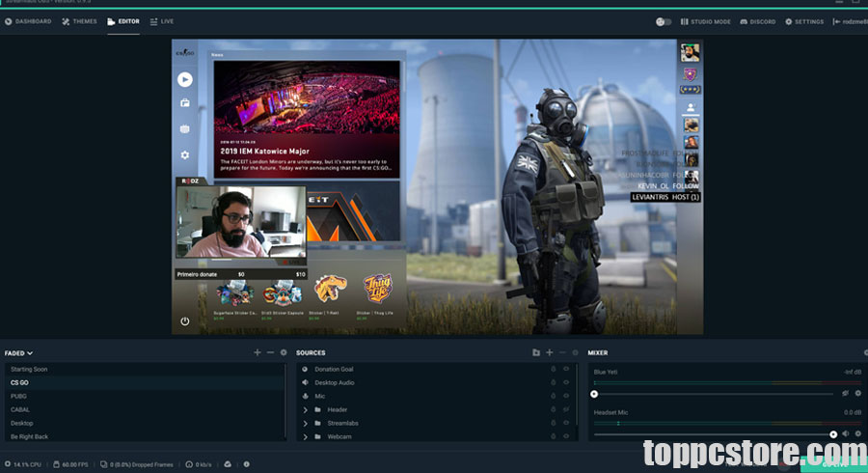The image size is (868, 473).
Task: Lock the Donation Goal source
Action: click(553, 369)
